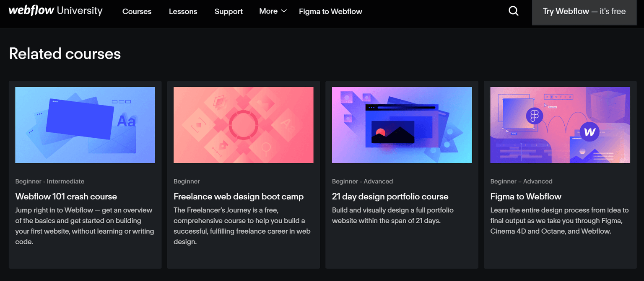Open the Courses menu item
This screenshot has height=281, width=644.
click(137, 12)
